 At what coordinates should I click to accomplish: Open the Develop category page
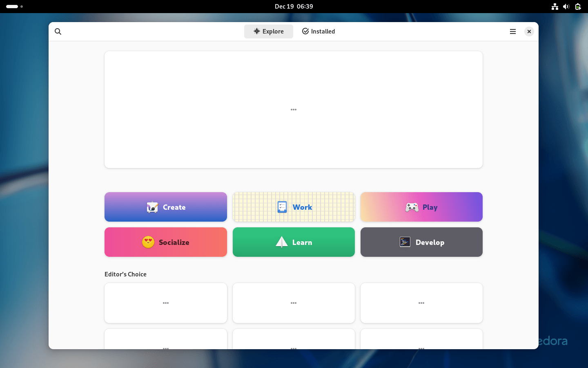[421, 242]
